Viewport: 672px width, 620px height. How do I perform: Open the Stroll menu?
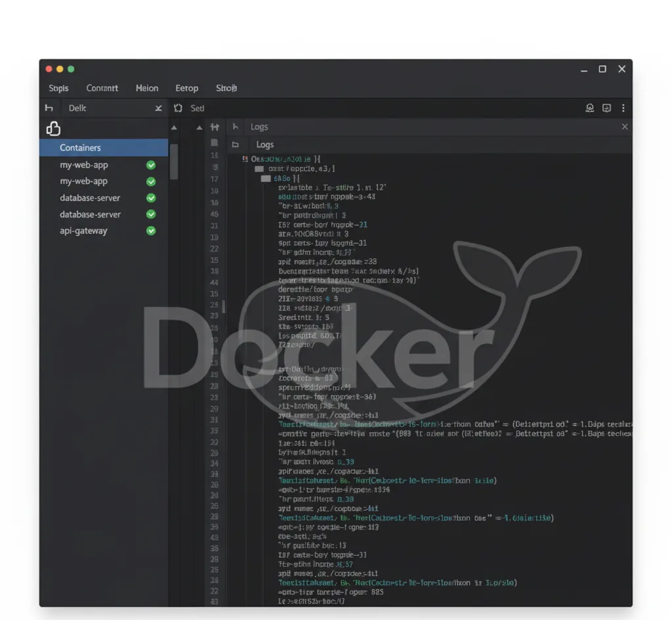pos(226,88)
